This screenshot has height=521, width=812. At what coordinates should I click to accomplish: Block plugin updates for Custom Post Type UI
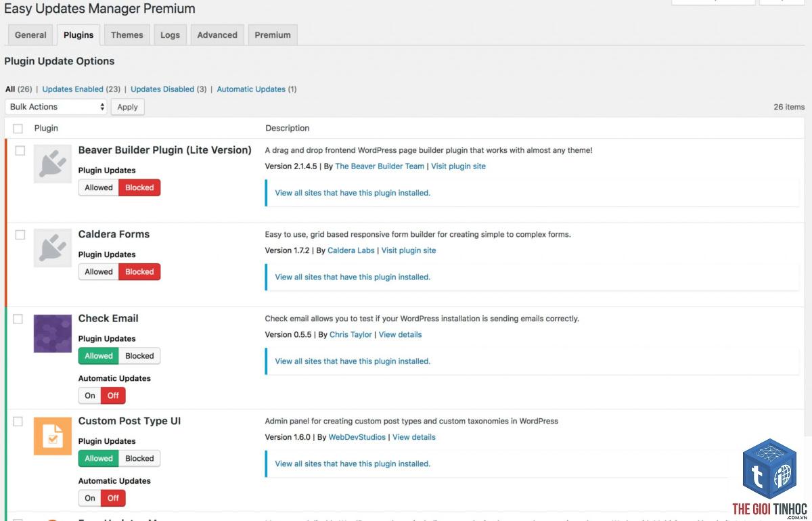click(139, 459)
